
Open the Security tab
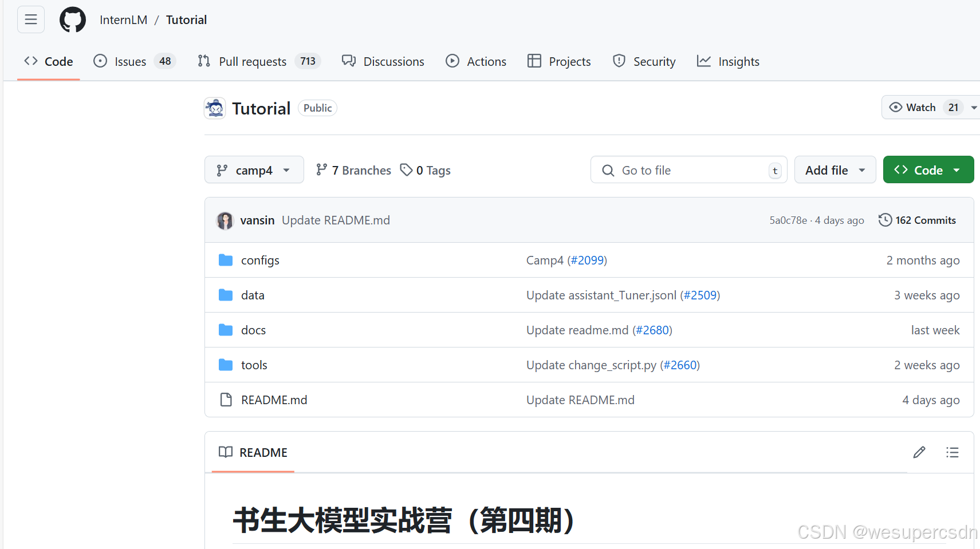click(644, 61)
